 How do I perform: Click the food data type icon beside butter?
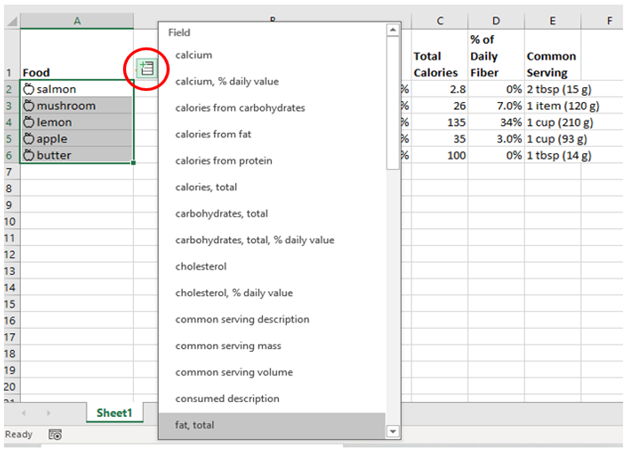coord(29,156)
